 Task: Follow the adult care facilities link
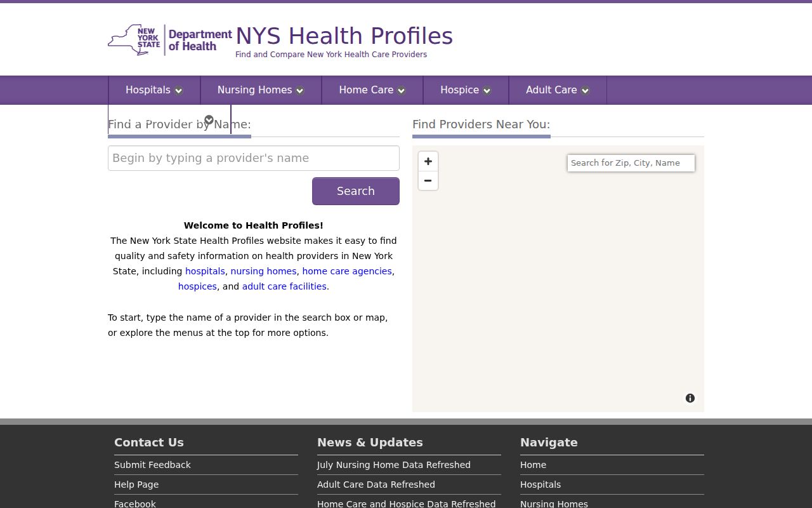tap(284, 286)
